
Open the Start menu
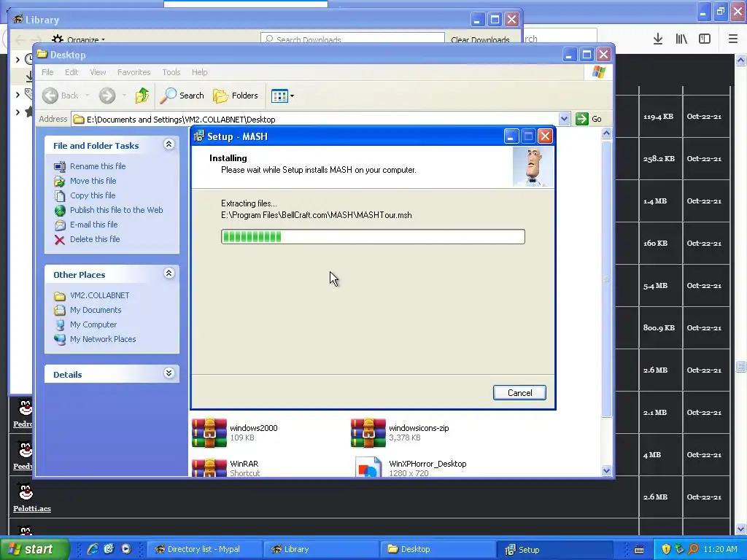[x=34, y=549]
